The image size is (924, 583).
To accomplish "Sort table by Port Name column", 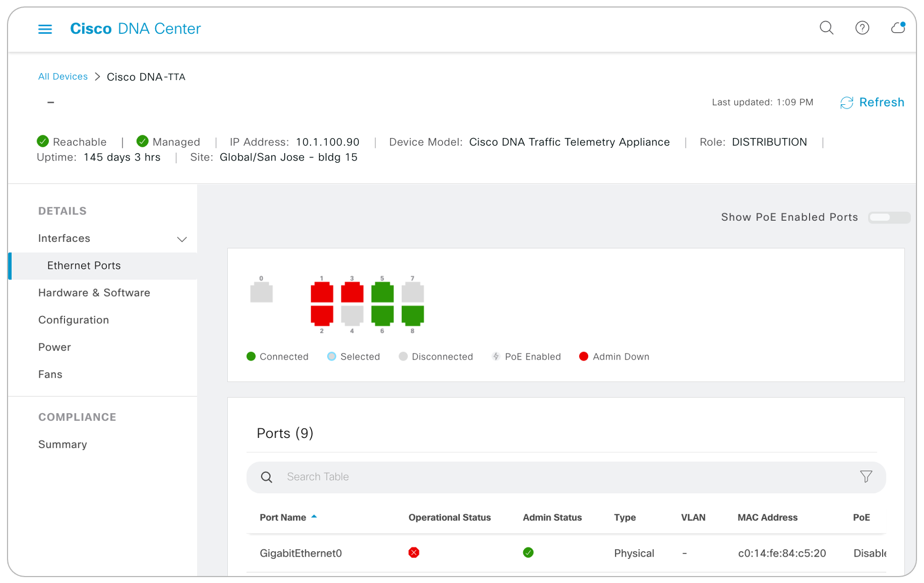I will point(283,517).
